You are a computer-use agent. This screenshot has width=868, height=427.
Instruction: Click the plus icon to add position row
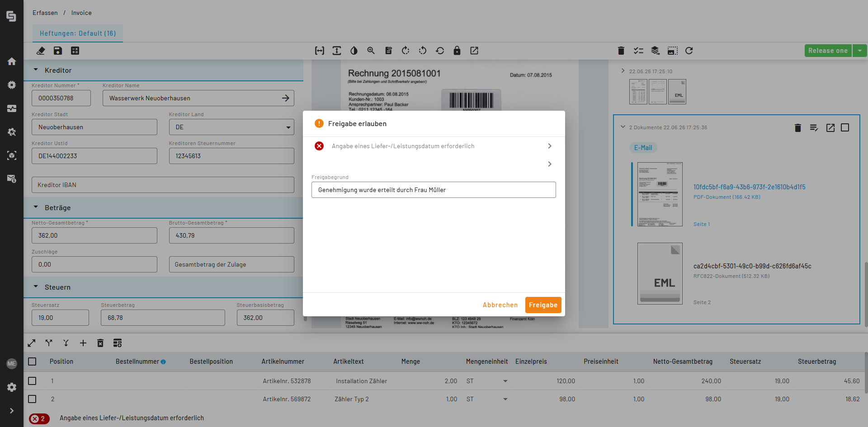[x=83, y=343]
